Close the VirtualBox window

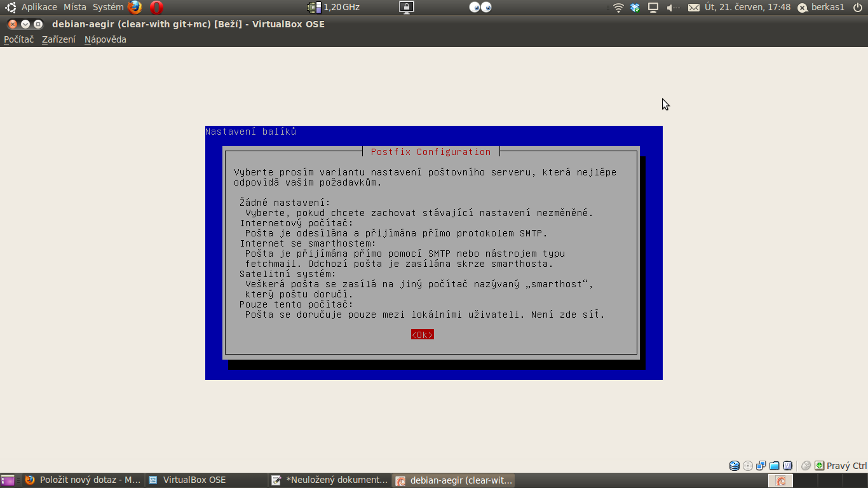pyautogui.click(x=13, y=24)
